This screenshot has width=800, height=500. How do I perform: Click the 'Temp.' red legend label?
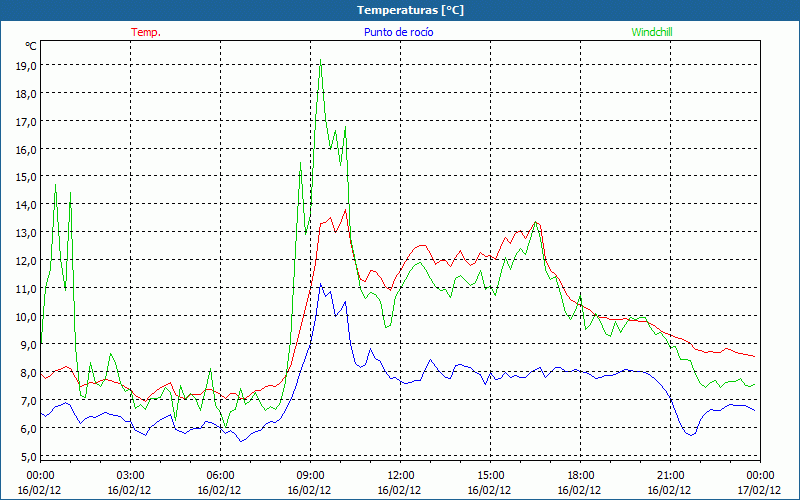coord(146,32)
